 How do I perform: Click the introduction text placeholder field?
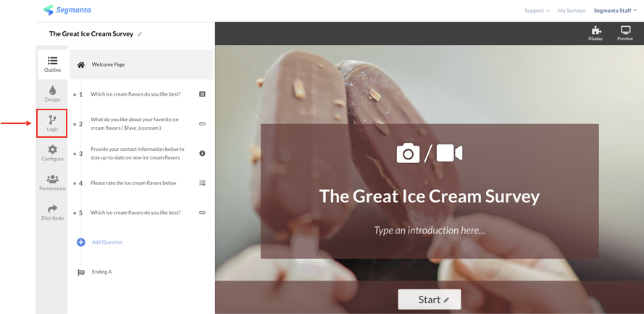point(429,230)
